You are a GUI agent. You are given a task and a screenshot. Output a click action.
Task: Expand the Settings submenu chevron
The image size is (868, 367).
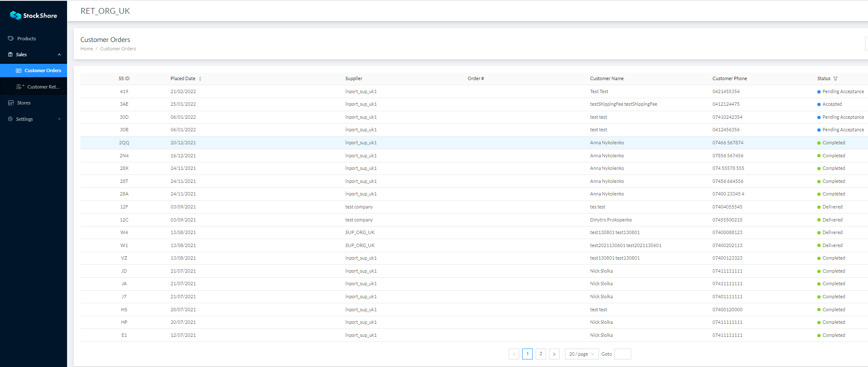[x=59, y=119]
